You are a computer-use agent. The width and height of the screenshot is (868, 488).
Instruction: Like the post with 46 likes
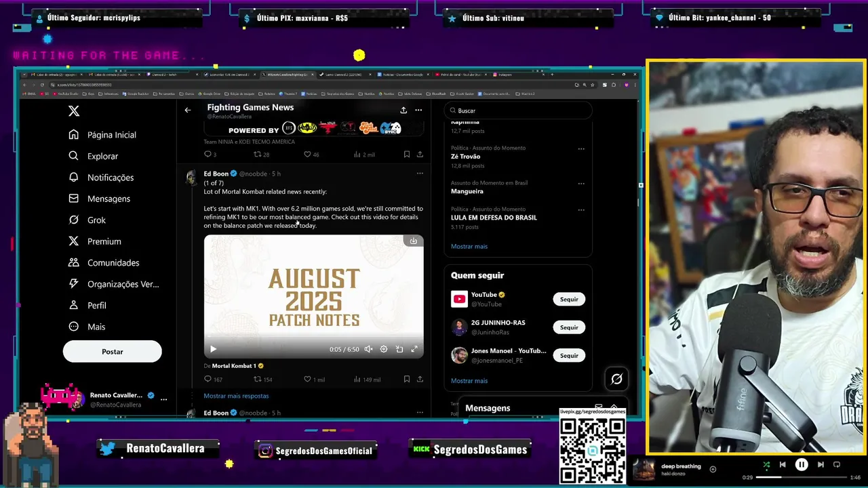(311, 155)
